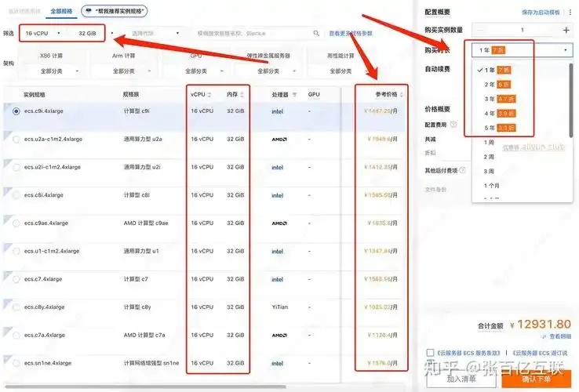Image resolution: width=579 pixels, height=392 pixels.
Task: Sort table by 内存 column arrows
Action: coord(242,95)
